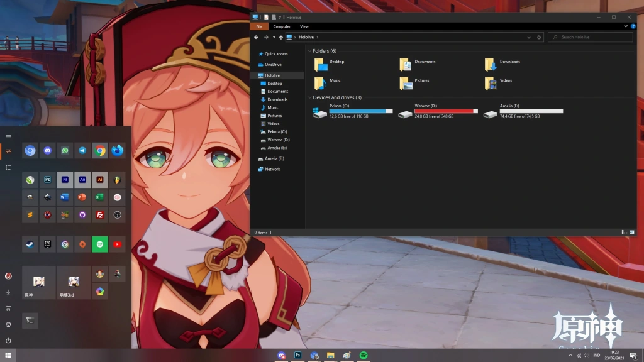Launch Photoshop from the Start menu tiles
The height and width of the screenshot is (362, 644).
coord(48,180)
